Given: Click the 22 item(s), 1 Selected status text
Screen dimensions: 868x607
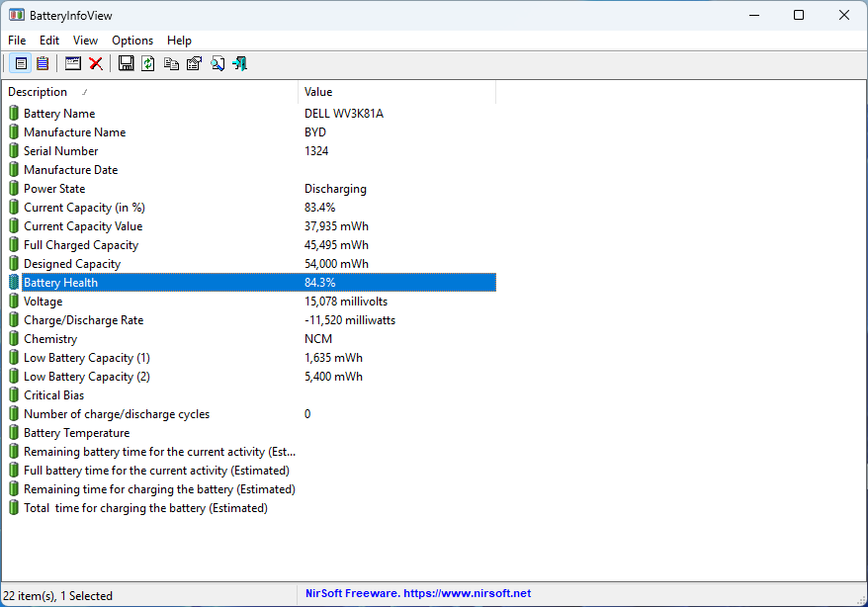Looking at the screenshot, I should pos(57,596).
